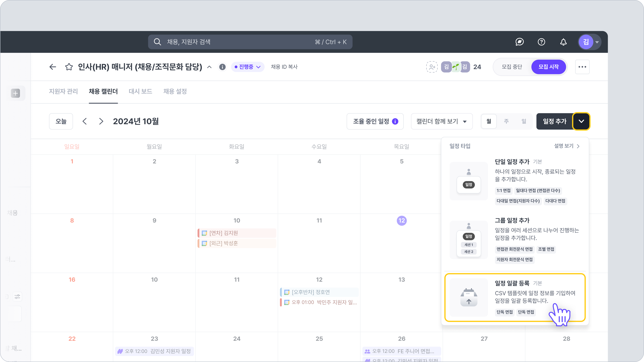Open the 설명 보기 link
The image size is (644, 362).
566,146
